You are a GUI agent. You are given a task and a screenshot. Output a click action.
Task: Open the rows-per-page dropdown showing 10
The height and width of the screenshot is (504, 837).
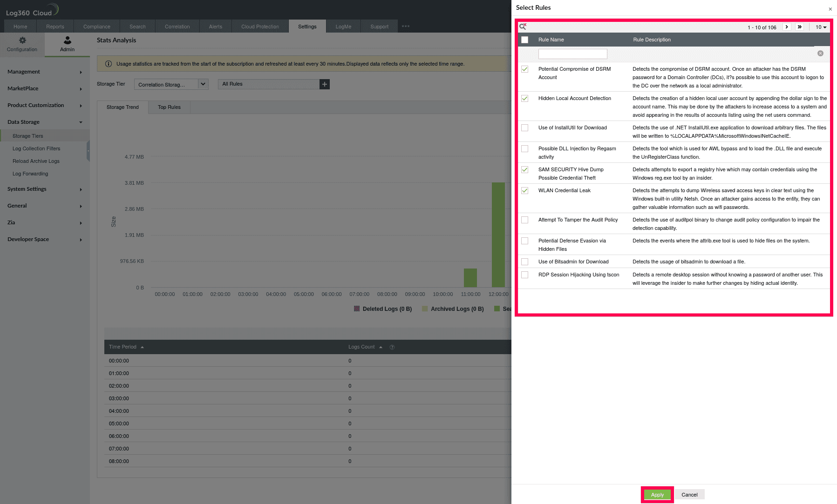[x=821, y=27]
